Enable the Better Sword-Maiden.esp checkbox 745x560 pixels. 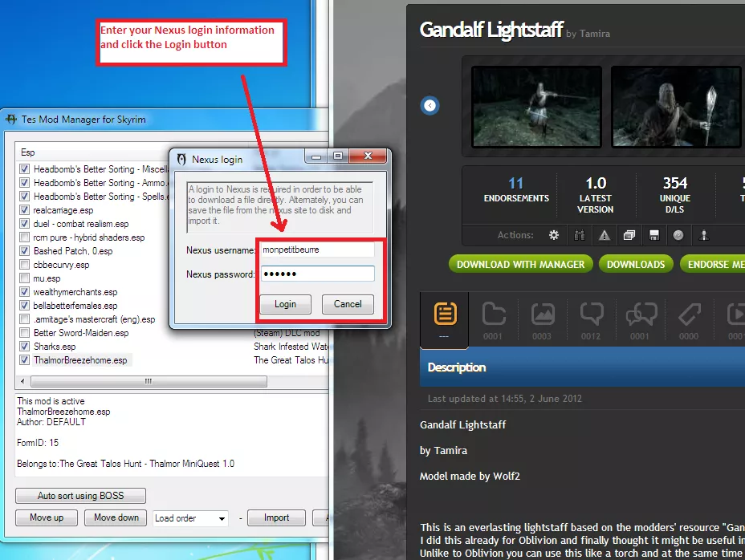tap(24, 333)
